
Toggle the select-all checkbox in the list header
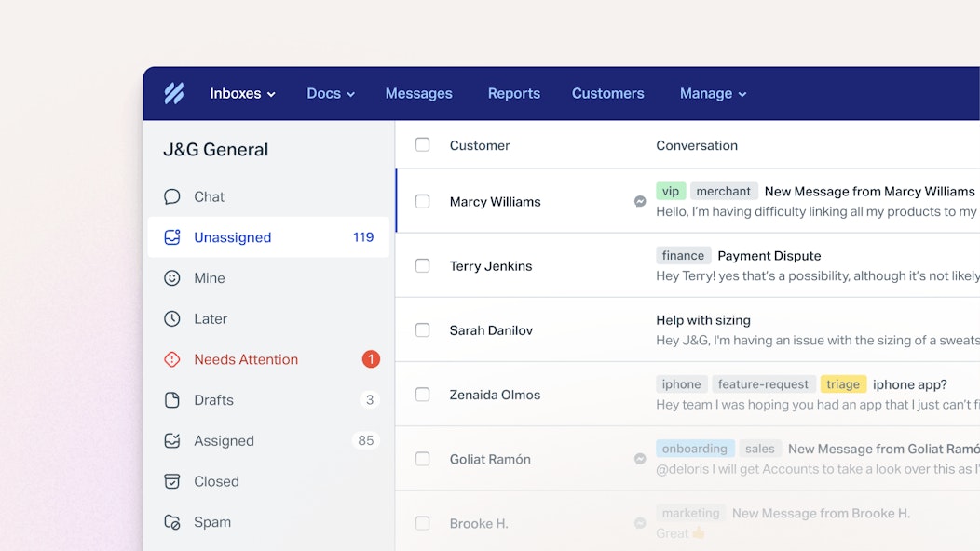click(x=422, y=144)
